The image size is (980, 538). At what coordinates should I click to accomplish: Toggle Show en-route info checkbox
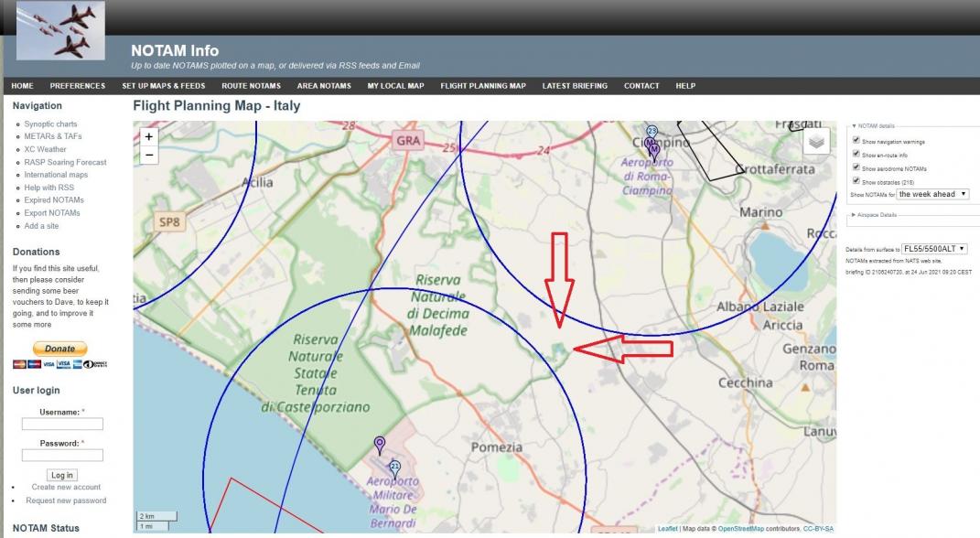click(856, 154)
